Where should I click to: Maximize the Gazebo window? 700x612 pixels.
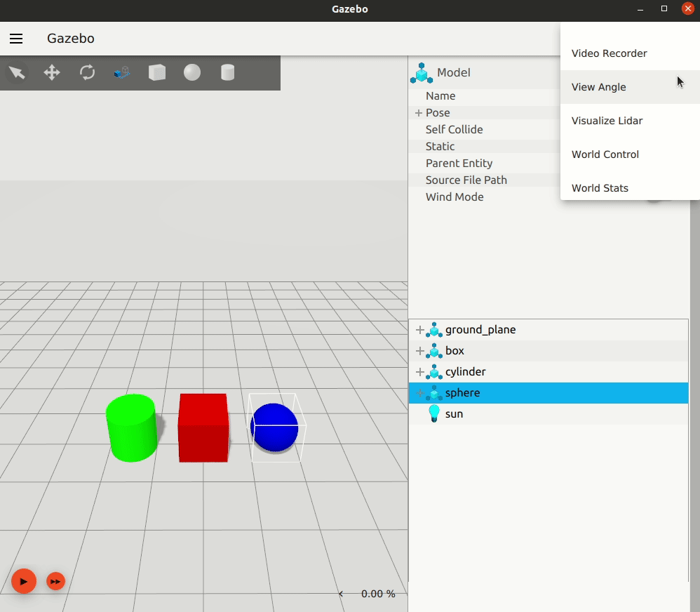[x=664, y=9]
